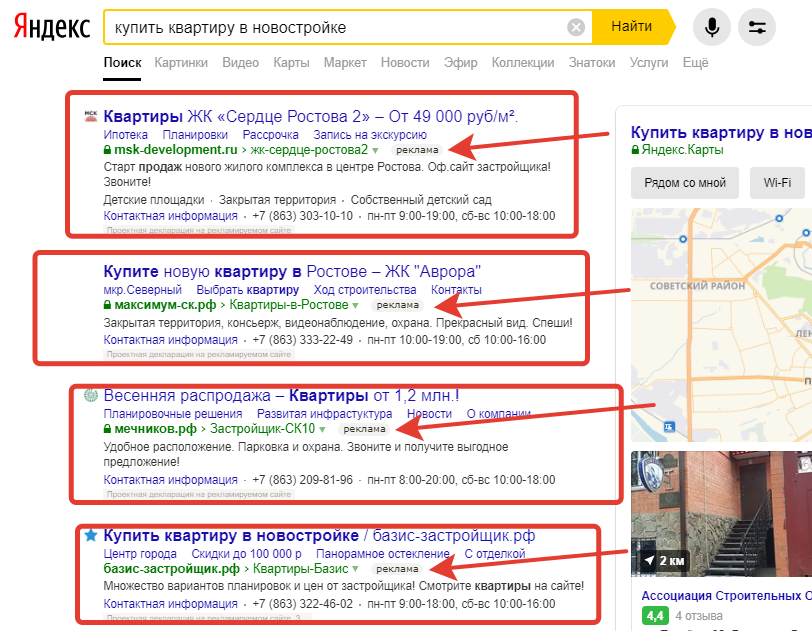812x631 pixels.
Task: Open Запись на экскурсию sitelink
Action: point(370,135)
